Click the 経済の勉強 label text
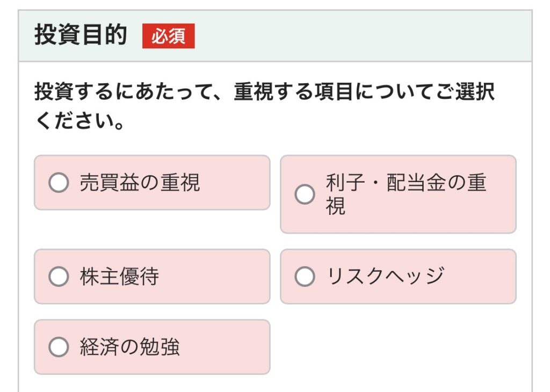Screen dimensions: 550x392 [129, 347]
